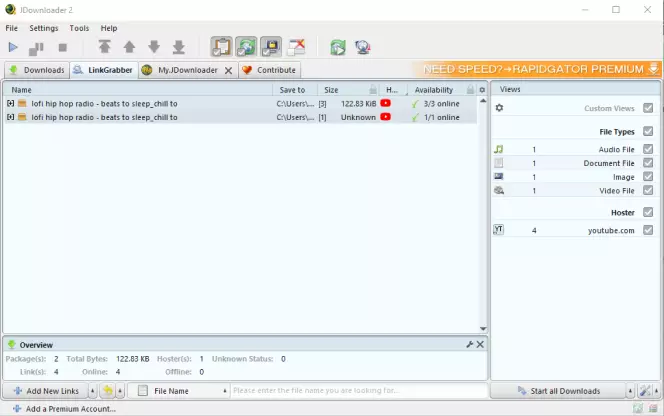664x416 pixels.
Task: Click YouTube icon in first package row
Action: [x=385, y=103]
